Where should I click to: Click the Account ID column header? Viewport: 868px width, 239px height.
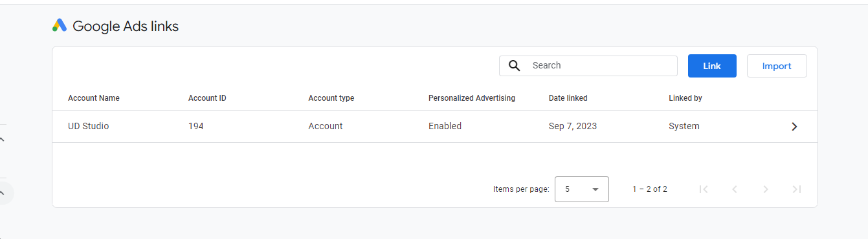(207, 98)
